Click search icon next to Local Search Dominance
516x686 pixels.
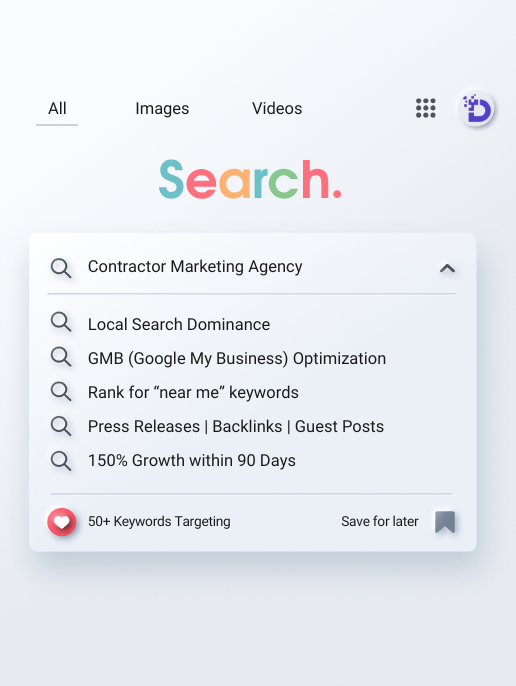[x=61, y=322]
